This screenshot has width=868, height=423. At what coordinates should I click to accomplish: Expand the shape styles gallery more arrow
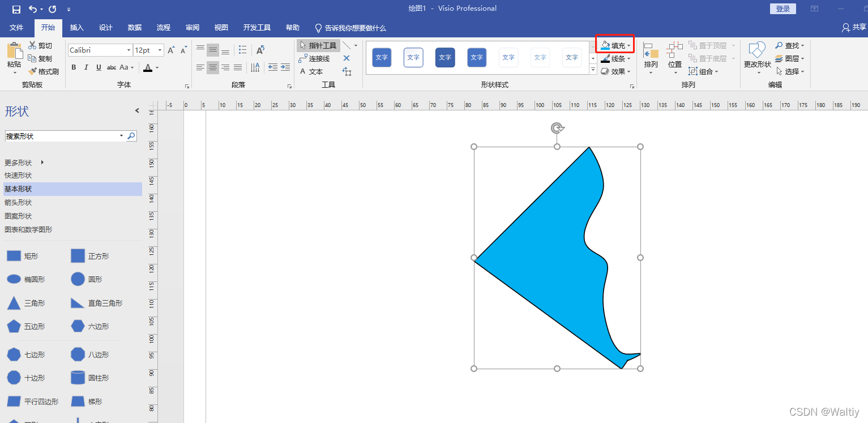coord(593,70)
